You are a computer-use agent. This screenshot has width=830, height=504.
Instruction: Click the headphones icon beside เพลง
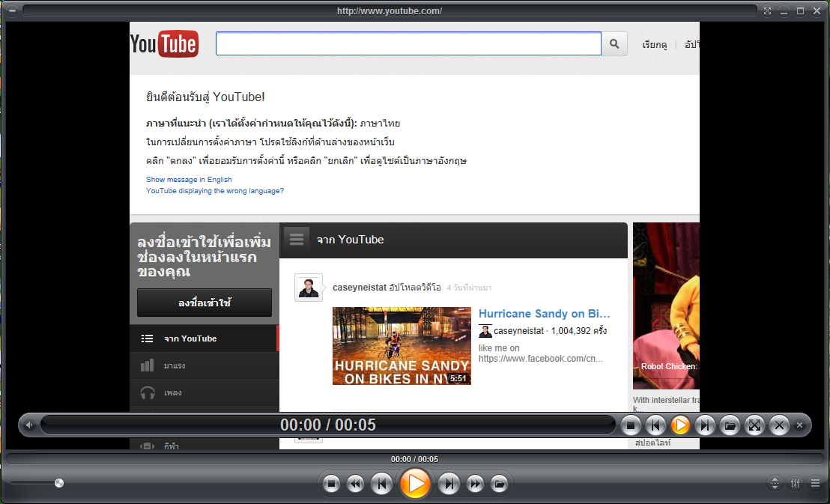click(148, 392)
